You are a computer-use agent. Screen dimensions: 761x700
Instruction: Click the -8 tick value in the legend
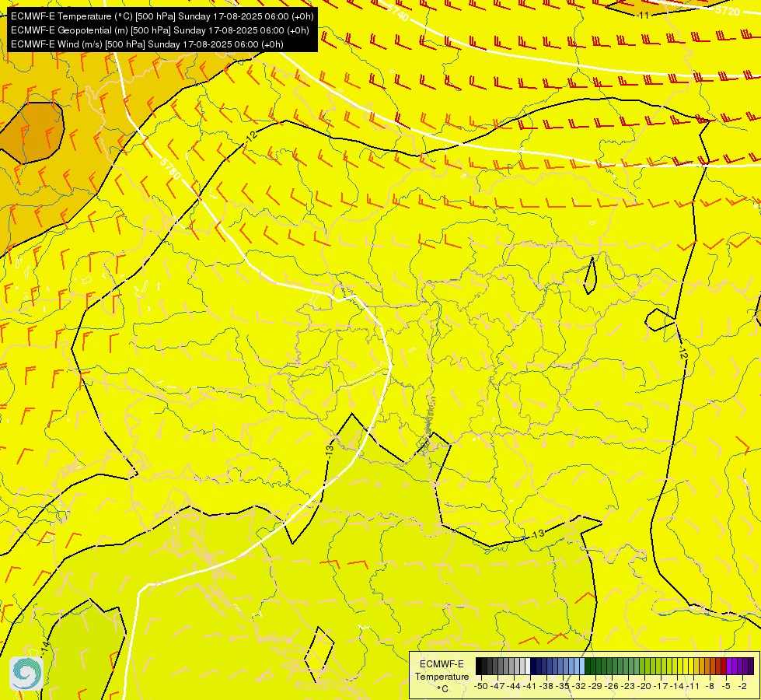click(710, 686)
